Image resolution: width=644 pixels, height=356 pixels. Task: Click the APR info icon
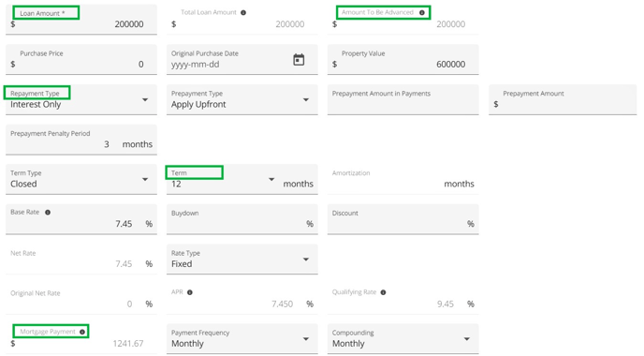point(190,292)
